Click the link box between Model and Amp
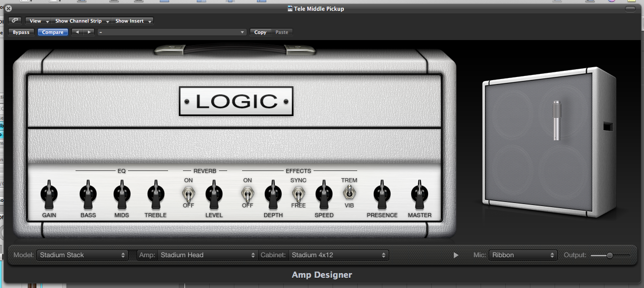644x288 pixels. (x=133, y=255)
